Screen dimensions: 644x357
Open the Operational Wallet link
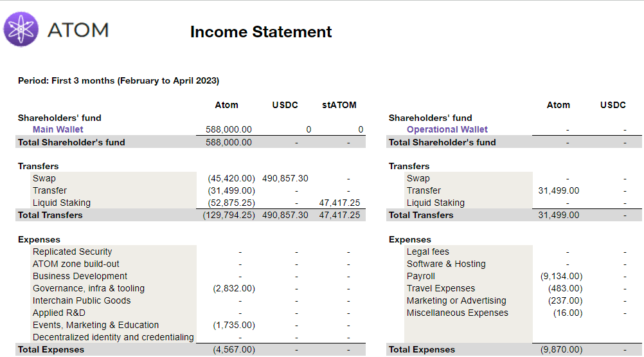click(447, 129)
